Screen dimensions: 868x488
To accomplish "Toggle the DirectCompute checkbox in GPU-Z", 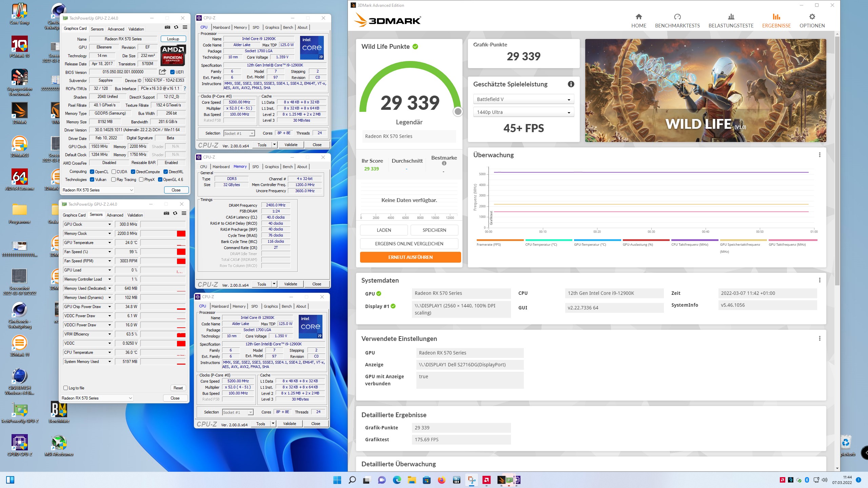I will point(133,172).
